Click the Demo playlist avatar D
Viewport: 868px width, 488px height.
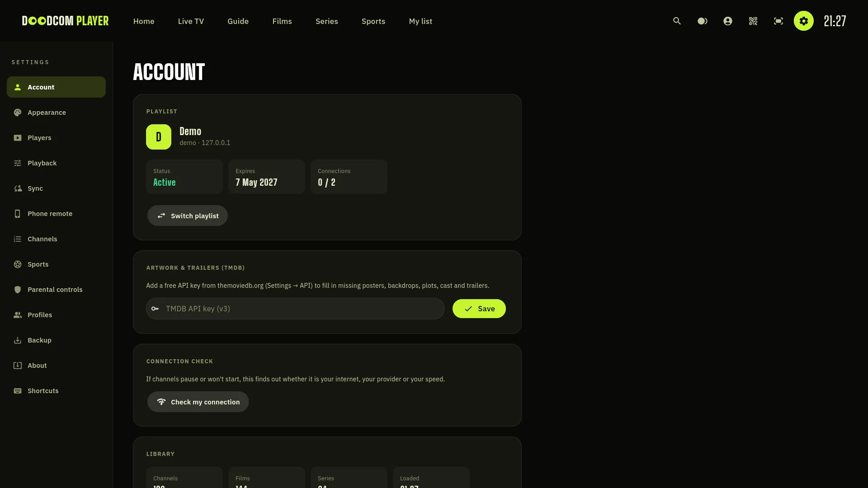point(159,137)
